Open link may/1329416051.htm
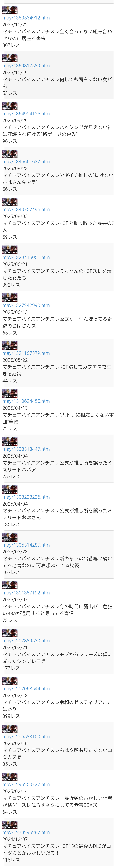 click(26, 257)
